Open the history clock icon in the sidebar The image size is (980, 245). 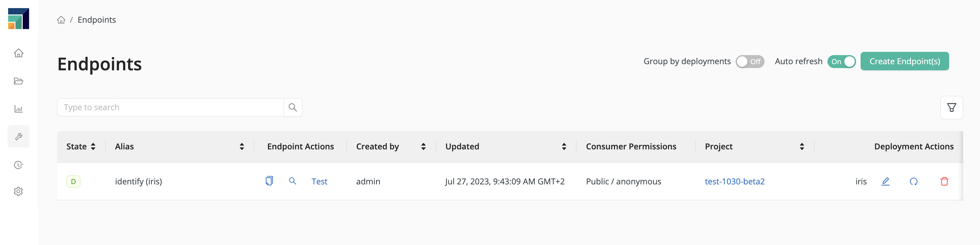[x=18, y=165]
